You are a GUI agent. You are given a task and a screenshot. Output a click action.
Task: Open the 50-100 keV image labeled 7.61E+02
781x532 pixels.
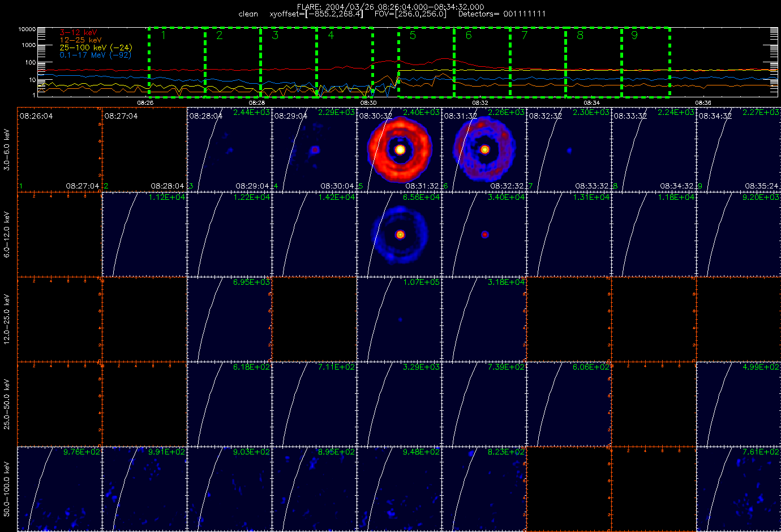(739, 489)
